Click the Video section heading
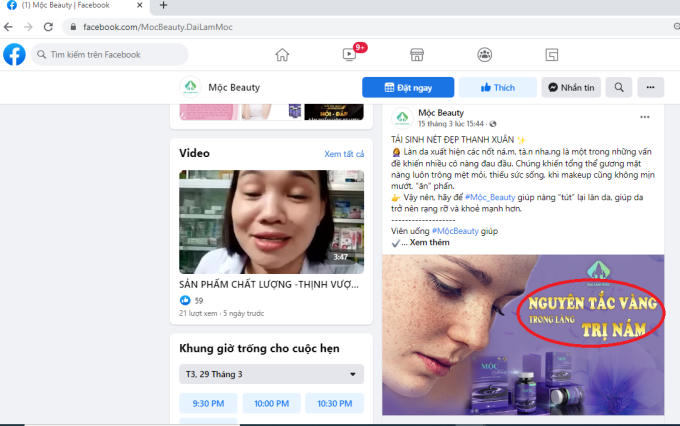The height and width of the screenshot is (426, 680). pyautogui.click(x=194, y=153)
